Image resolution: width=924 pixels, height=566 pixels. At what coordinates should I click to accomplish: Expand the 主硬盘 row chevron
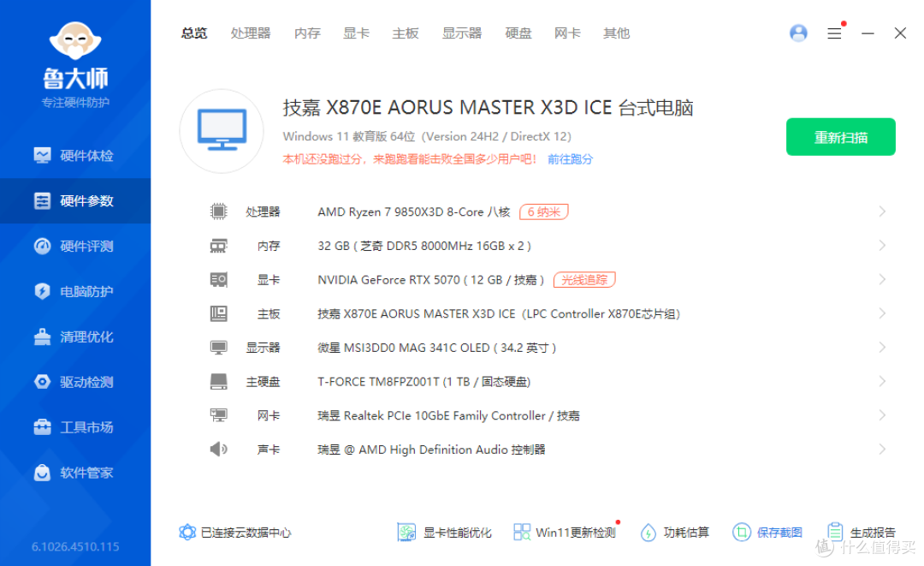pos(882,381)
